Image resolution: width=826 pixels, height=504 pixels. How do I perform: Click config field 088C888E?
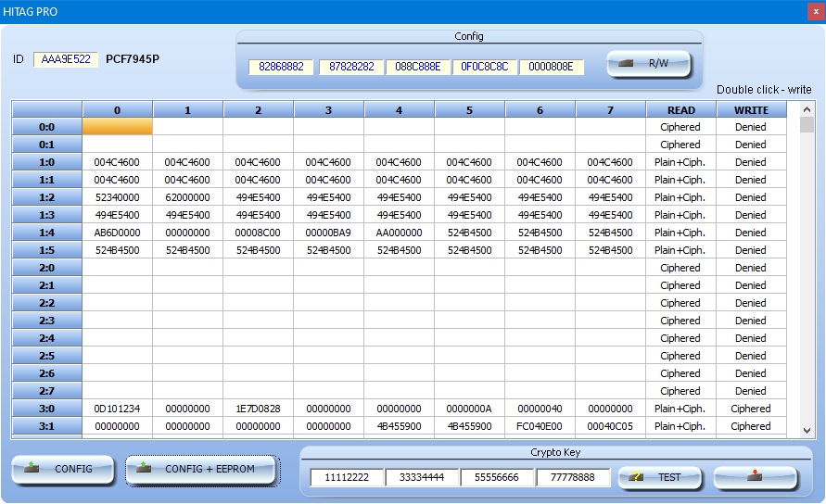tap(418, 67)
